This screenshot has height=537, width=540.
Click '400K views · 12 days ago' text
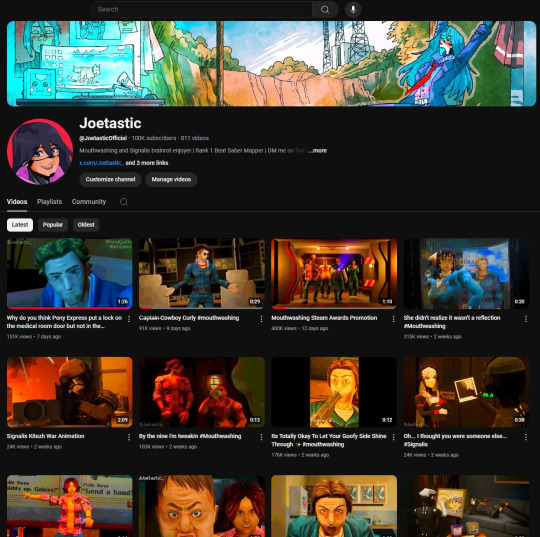(300, 328)
